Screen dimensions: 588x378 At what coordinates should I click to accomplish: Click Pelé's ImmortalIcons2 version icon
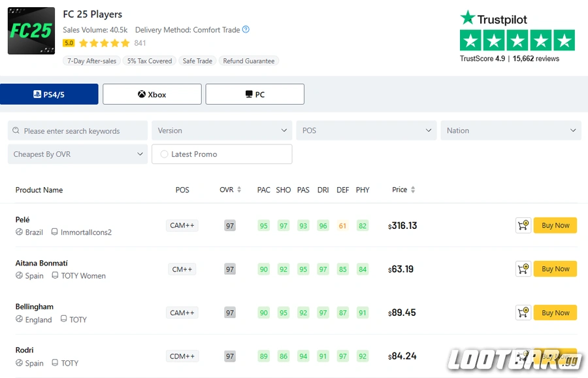tap(54, 232)
